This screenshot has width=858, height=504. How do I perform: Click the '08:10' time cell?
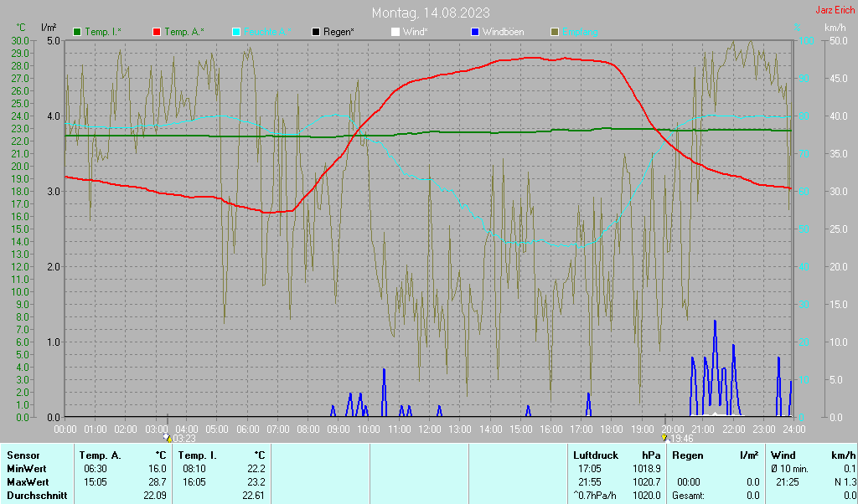pos(194,469)
